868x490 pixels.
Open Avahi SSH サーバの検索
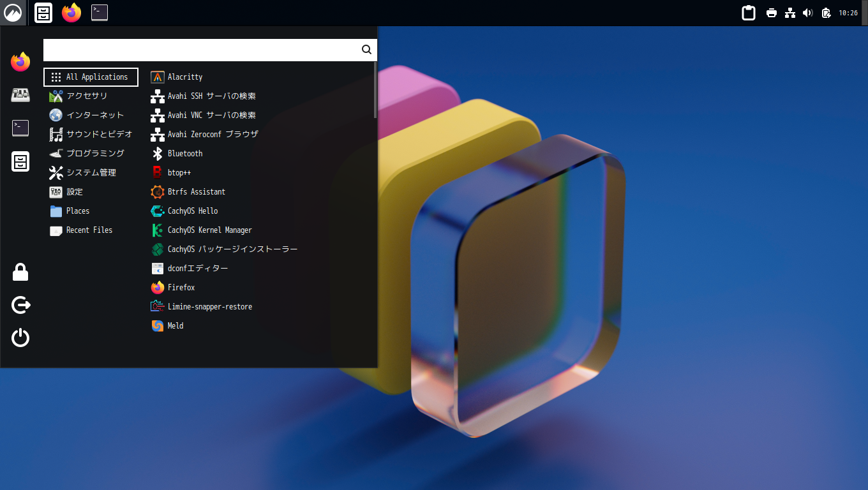[x=258, y=96]
